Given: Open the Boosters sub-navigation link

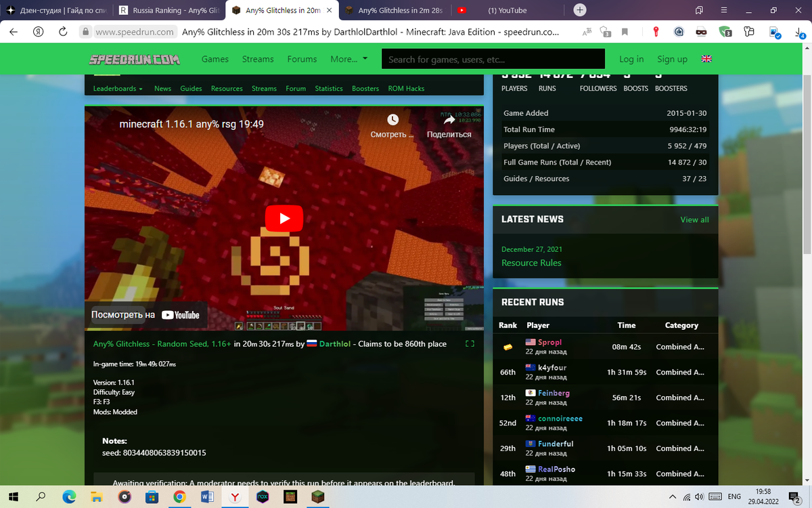Looking at the screenshot, I should click(365, 88).
